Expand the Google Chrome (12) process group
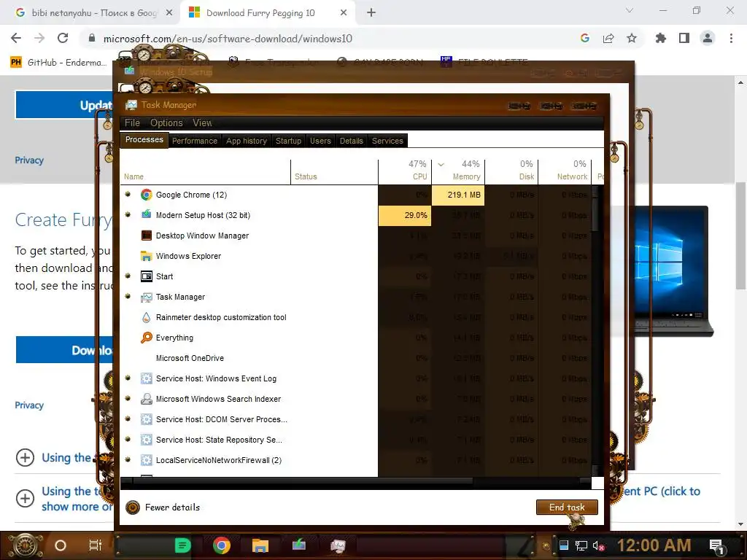 (128, 194)
